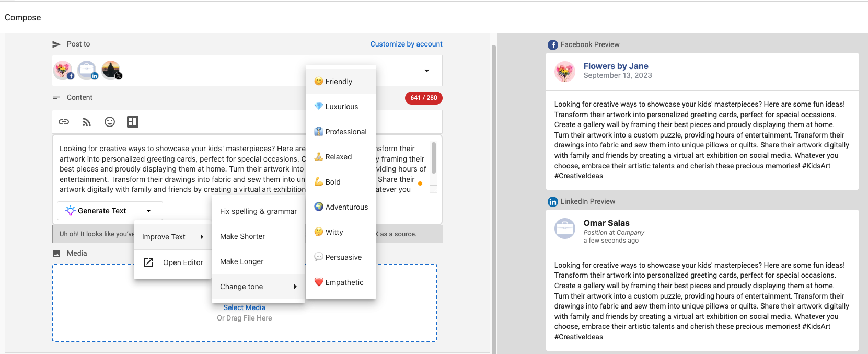Click the LinkedIn briefcase account avatar
The height and width of the screenshot is (354, 868).
tap(87, 70)
